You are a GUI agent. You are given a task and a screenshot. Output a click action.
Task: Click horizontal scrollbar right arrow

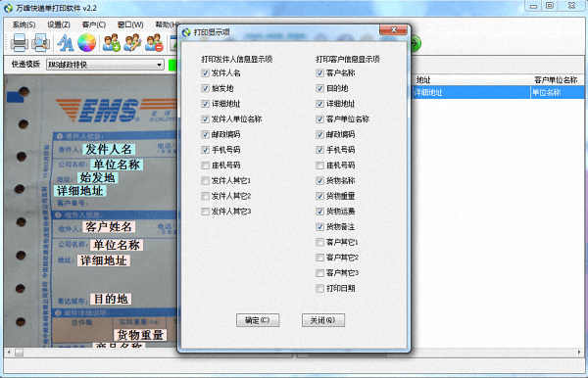579,353
